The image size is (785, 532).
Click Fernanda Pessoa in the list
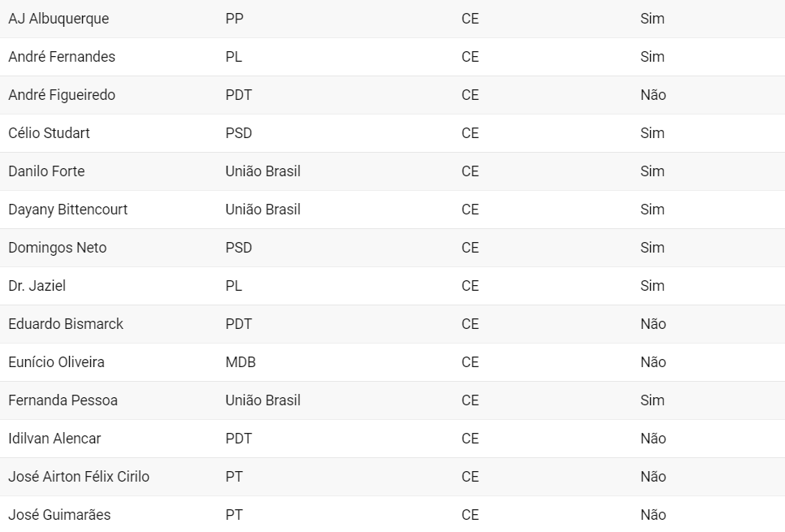[x=63, y=400]
